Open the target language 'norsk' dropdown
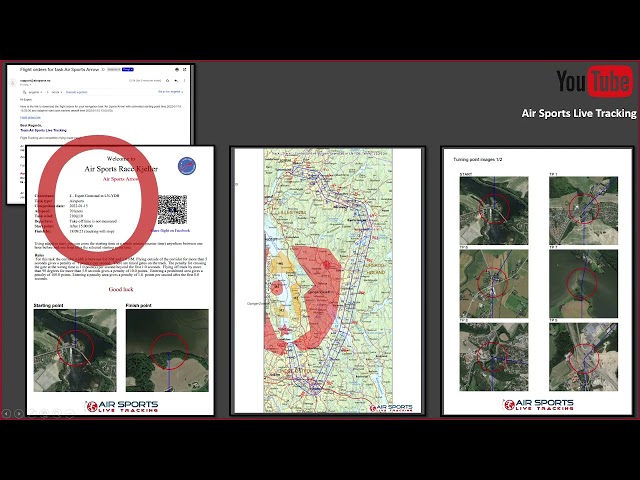The image size is (640, 480). pos(57,92)
